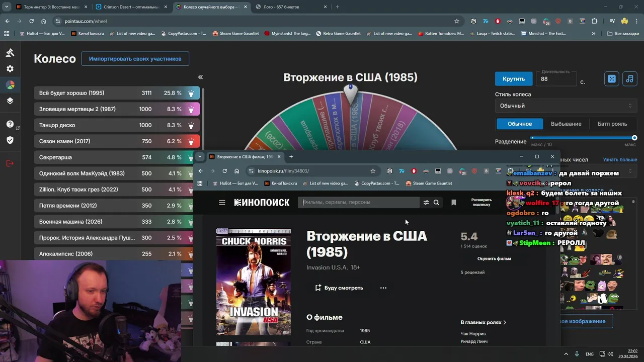Viewport: 644px width, 362px height.
Task: Click highlight icon for Танцор диско
Action: (191, 125)
